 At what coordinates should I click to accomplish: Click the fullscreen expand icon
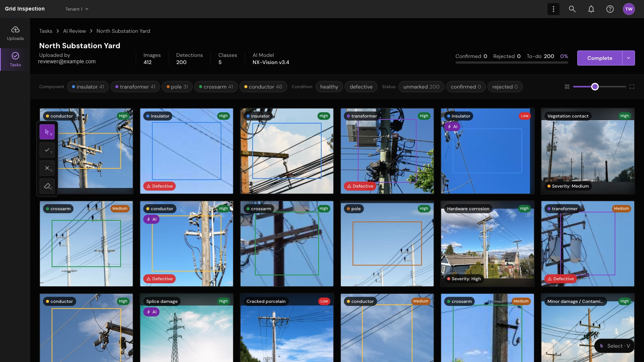click(632, 87)
